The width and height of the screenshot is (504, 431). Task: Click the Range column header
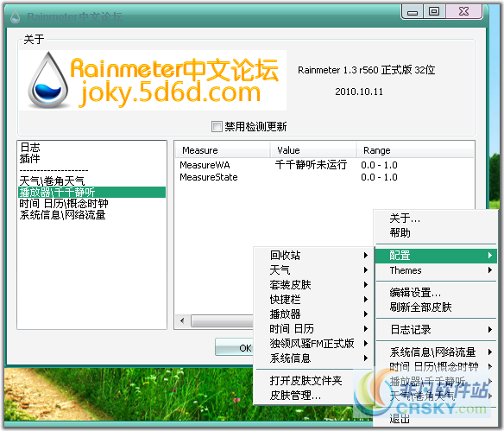click(415, 150)
